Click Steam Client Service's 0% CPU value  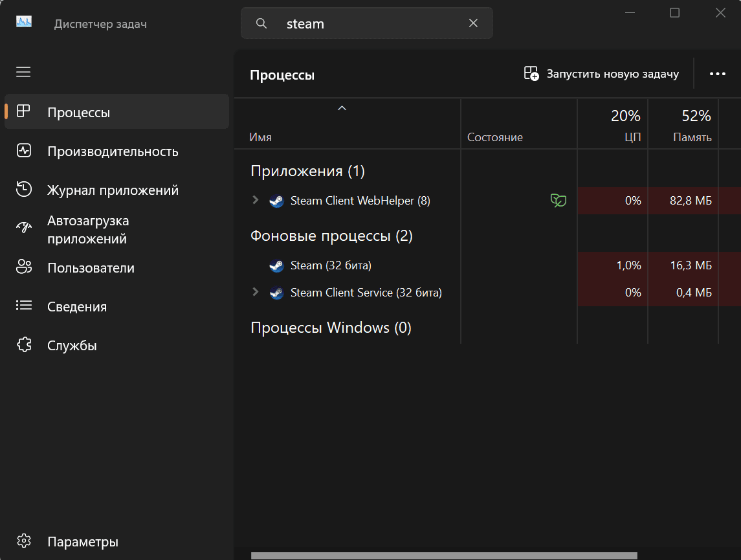pos(633,293)
